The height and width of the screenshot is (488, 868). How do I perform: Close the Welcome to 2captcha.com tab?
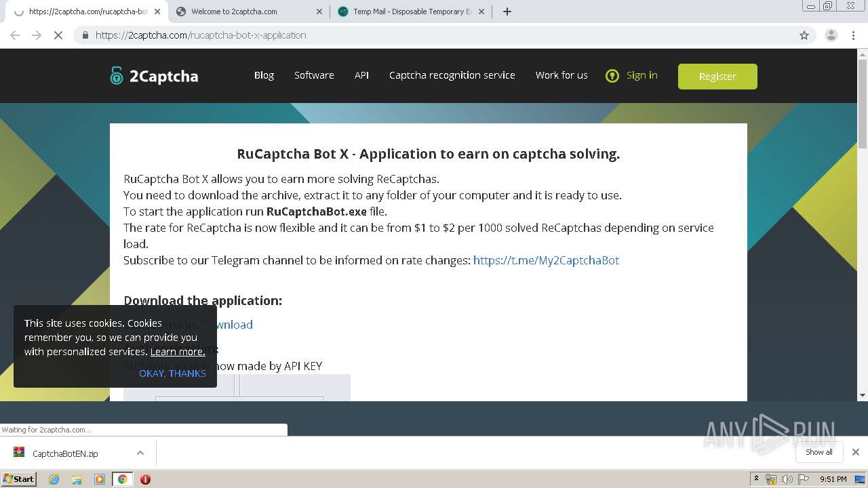coord(319,12)
